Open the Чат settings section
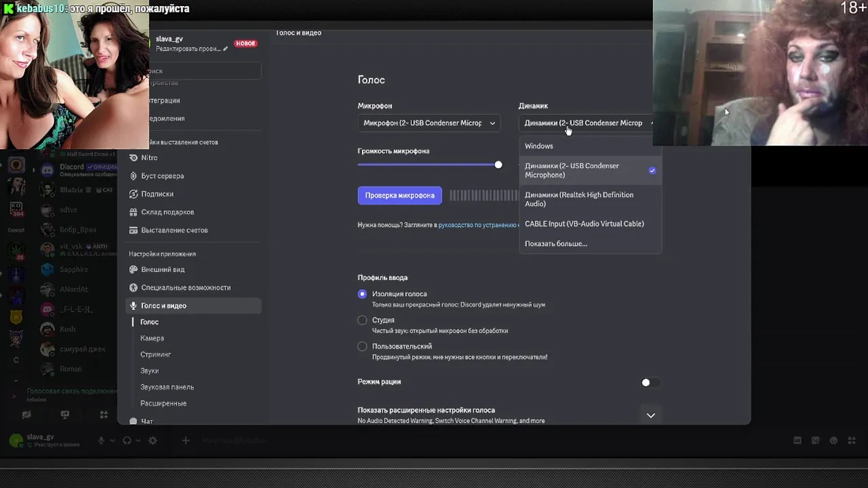Viewport: 868px width, 488px height. pyautogui.click(x=194, y=421)
